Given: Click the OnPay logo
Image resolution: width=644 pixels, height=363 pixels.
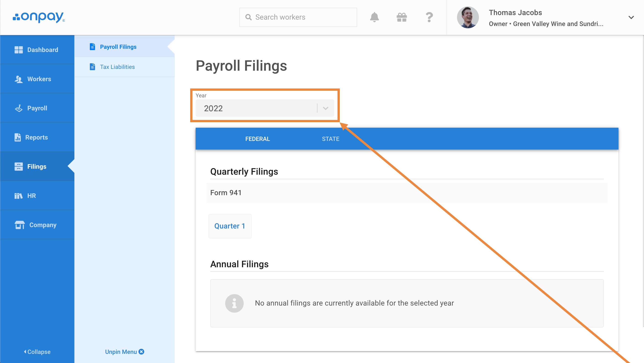Looking at the screenshot, I should [39, 17].
